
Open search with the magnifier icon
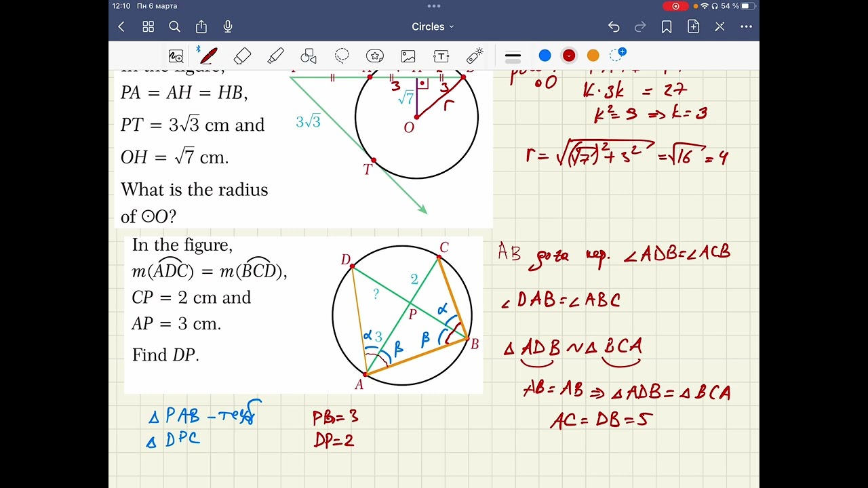pos(174,26)
